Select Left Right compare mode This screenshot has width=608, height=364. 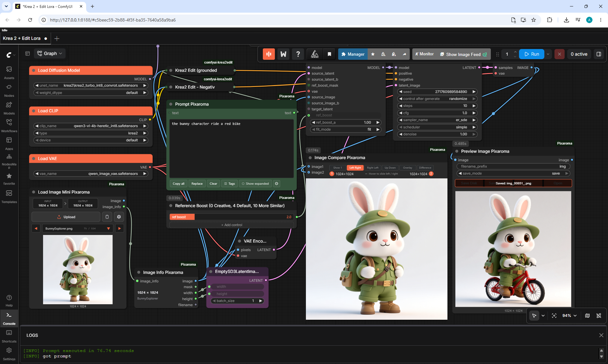(x=355, y=168)
